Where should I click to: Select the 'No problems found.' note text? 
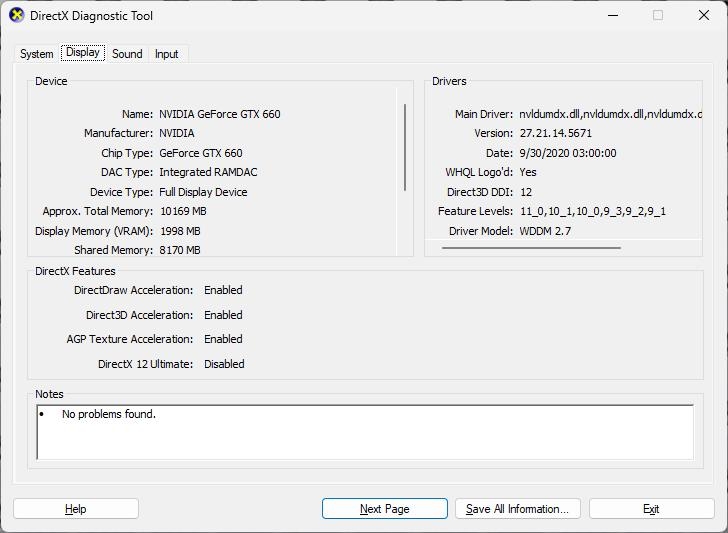108,414
